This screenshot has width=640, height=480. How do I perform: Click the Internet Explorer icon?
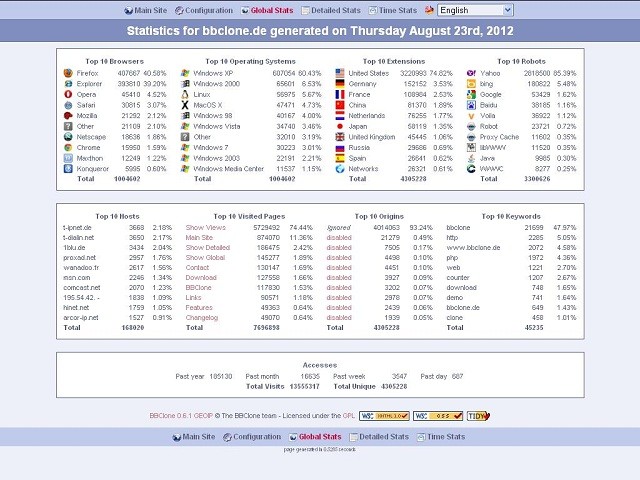pos(68,84)
